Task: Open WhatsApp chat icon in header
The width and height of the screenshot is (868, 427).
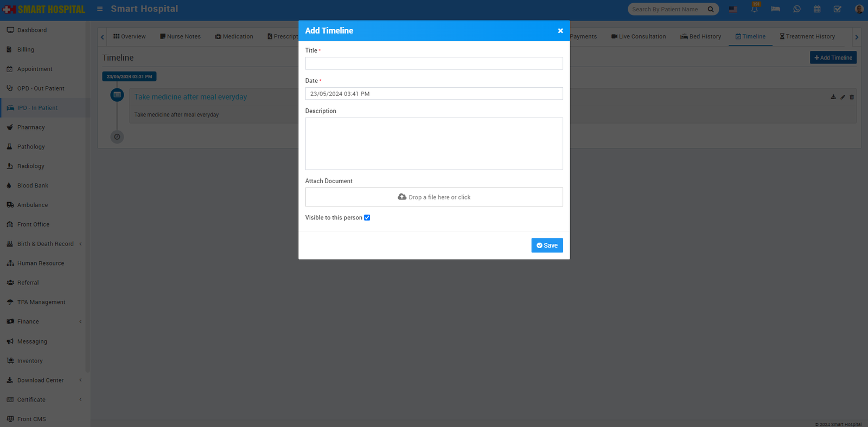Action: [x=796, y=9]
